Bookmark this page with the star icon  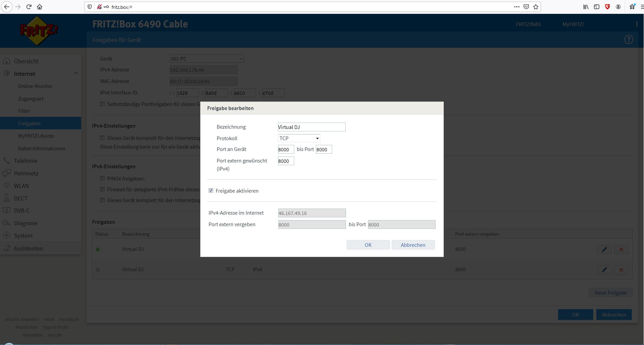coord(536,7)
